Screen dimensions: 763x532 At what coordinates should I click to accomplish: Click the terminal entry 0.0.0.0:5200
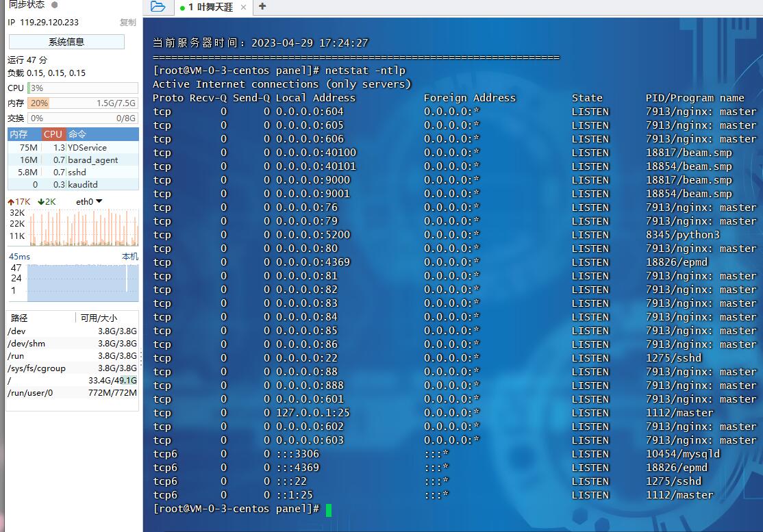click(313, 235)
